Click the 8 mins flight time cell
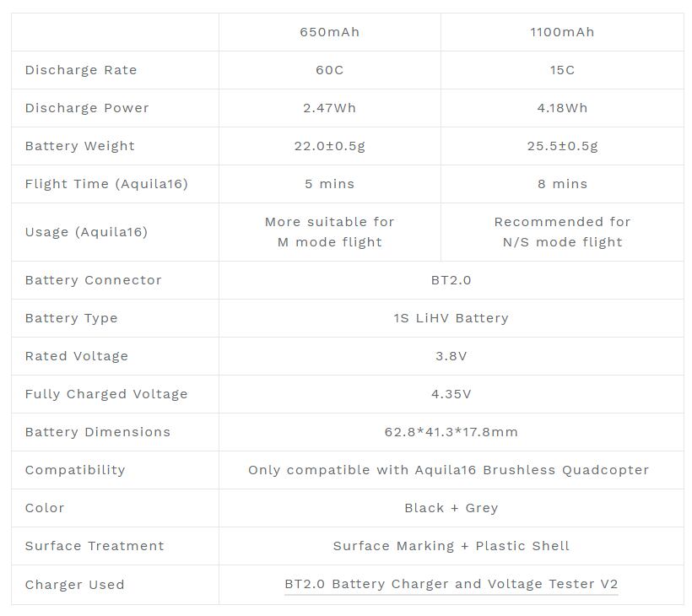Viewport: 692px width, 616px height. (x=562, y=184)
